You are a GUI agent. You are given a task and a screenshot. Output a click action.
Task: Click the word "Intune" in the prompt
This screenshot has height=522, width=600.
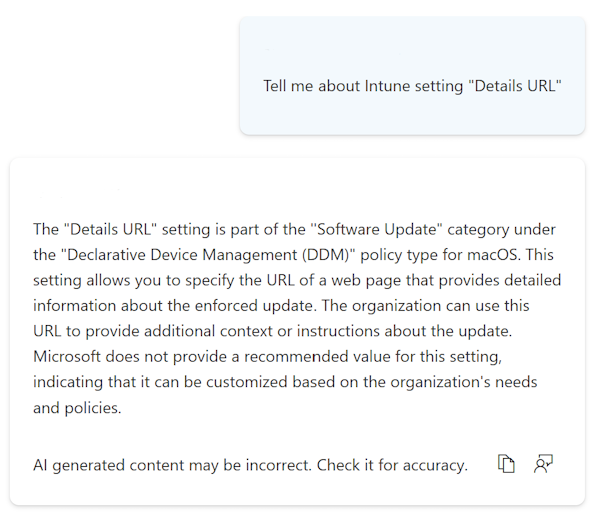[379, 86]
